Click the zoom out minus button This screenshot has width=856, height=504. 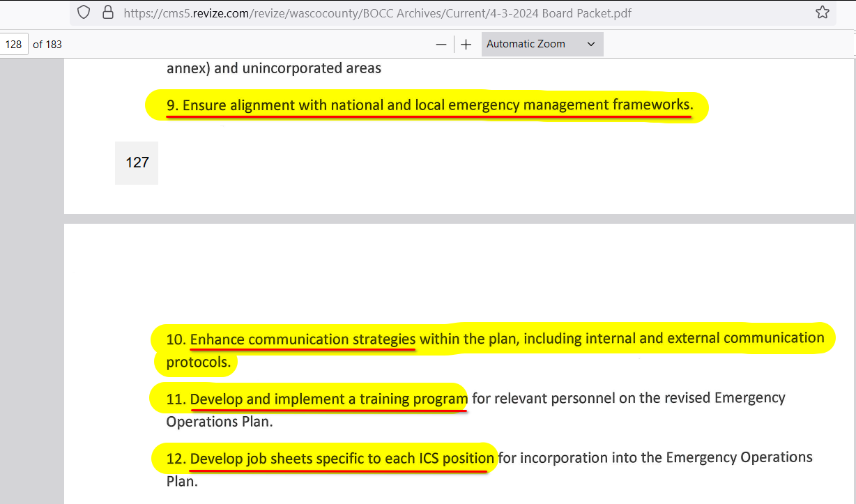tap(441, 44)
